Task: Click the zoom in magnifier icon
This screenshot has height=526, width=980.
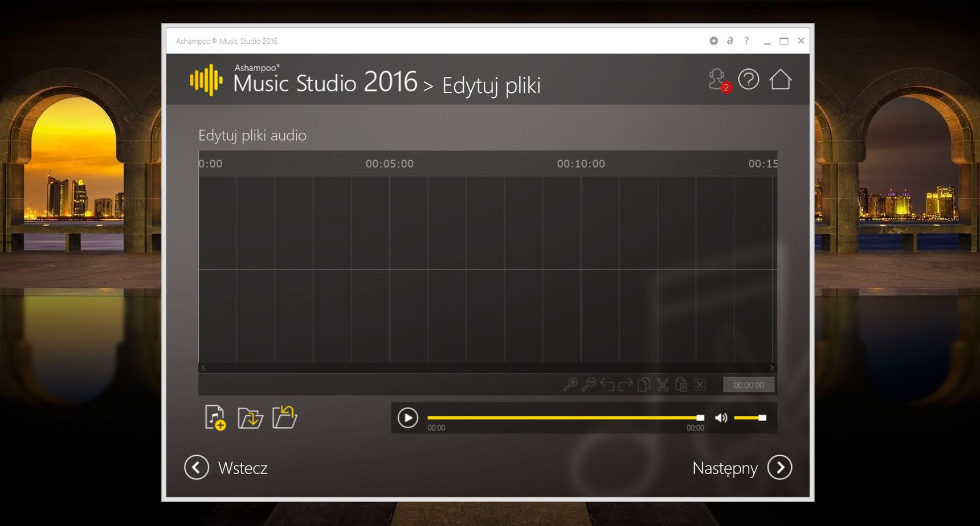Action: (570, 385)
